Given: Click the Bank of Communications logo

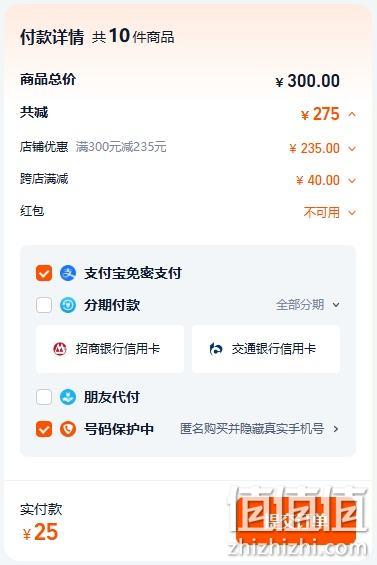Looking at the screenshot, I should coord(216,349).
